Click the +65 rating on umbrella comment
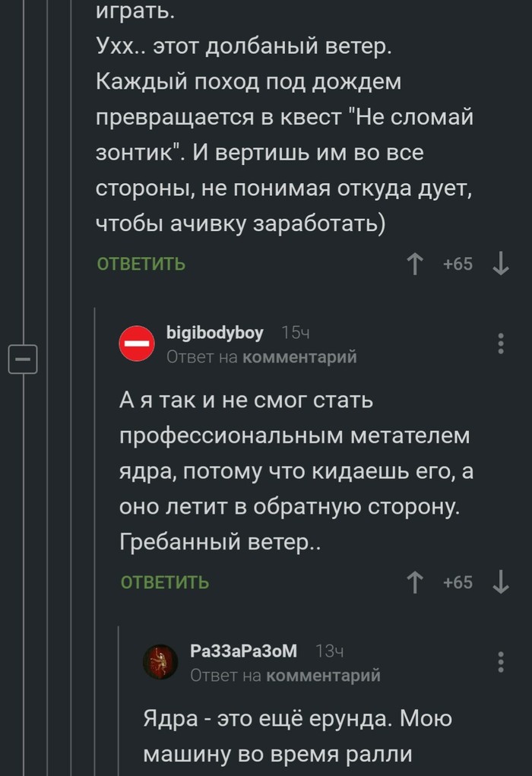 point(458,264)
